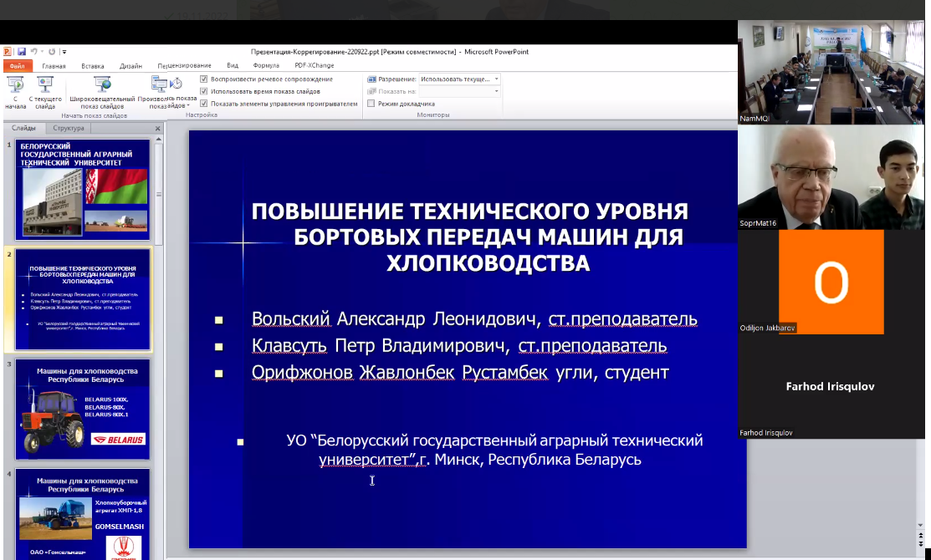Image resolution: width=931 pixels, height=560 pixels.
Task: Close the slides pane with X
Action: coord(158,129)
